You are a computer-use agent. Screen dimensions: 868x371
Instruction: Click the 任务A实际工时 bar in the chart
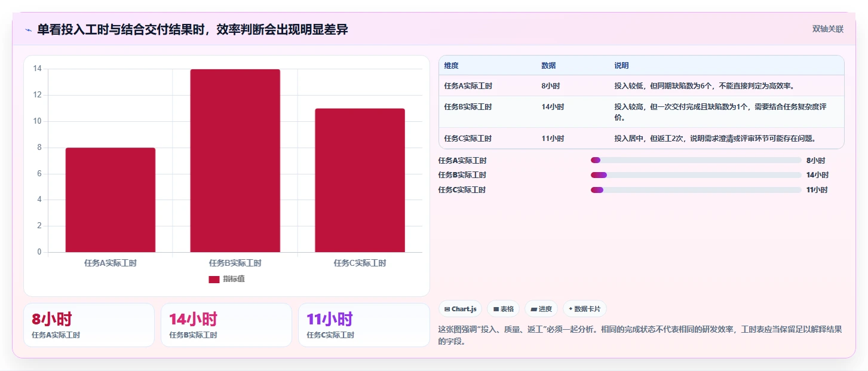coord(111,200)
